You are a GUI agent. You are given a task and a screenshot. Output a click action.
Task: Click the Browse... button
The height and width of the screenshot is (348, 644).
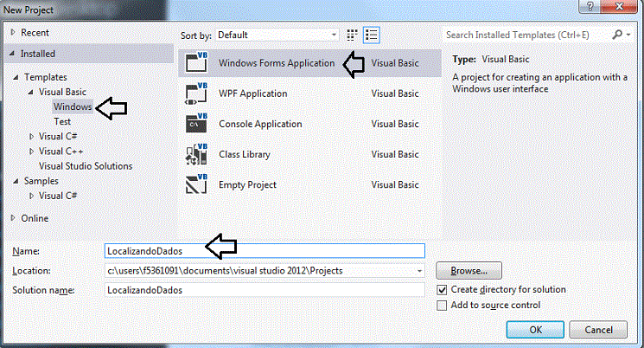469,271
